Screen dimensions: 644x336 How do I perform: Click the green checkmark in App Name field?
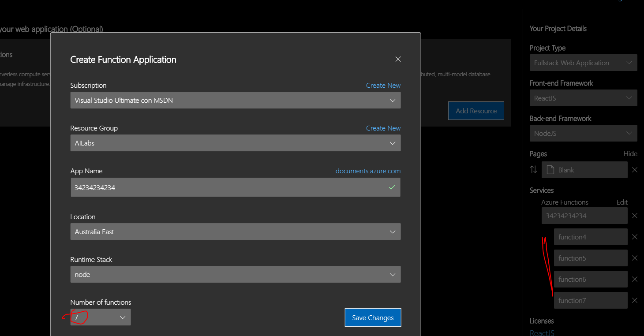point(391,187)
